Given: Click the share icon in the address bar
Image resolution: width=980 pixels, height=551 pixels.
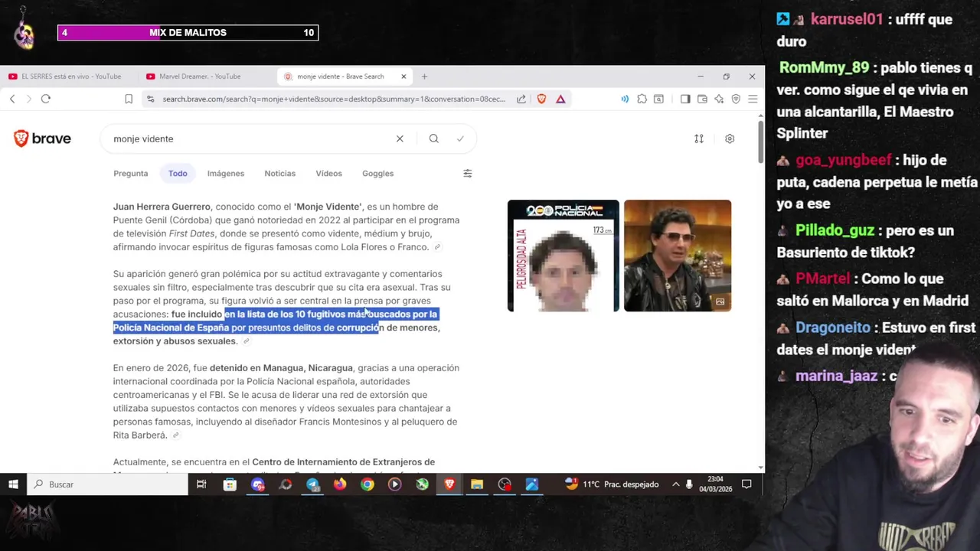Looking at the screenshot, I should tap(521, 99).
